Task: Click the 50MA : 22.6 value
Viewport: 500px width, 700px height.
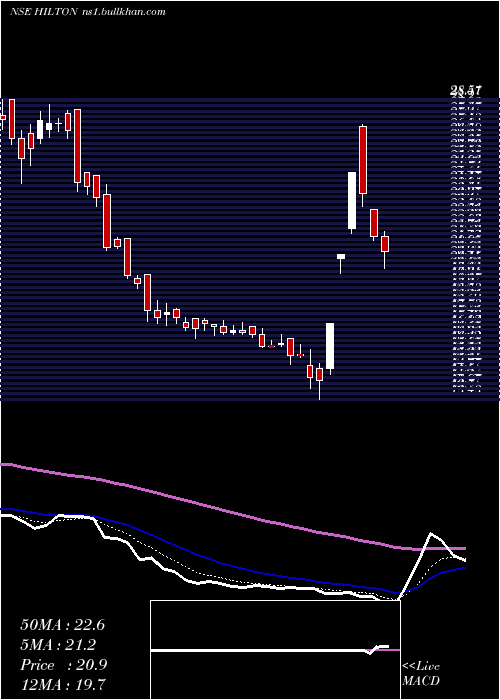Action: click(x=62, y=625)
